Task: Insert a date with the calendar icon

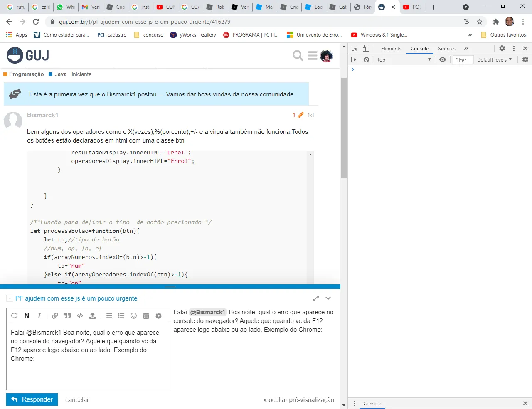Action: click(146, 316)
